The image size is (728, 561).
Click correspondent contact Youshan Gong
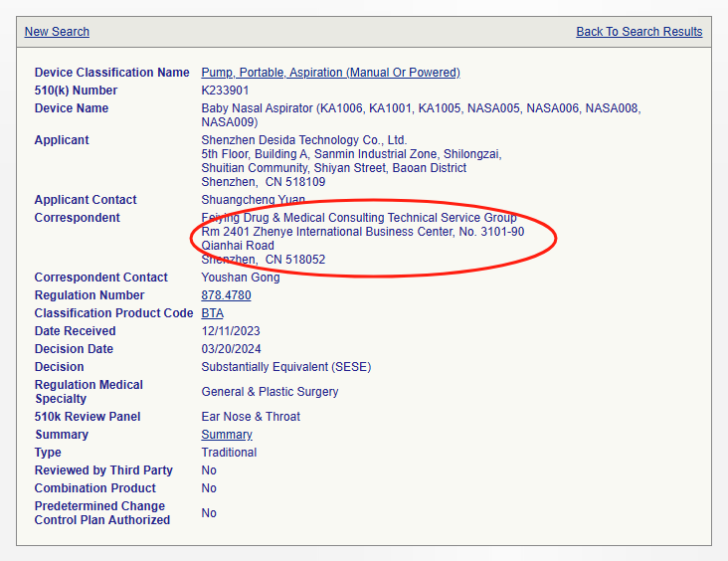point(240,278)
